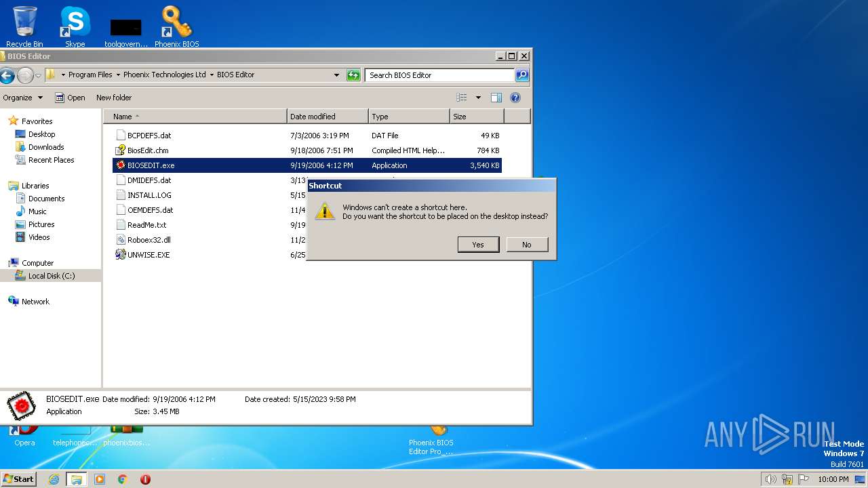Open the Skype desktop shortcut
Viewport: 868px width, 488px height.
[x=75, y=26]
